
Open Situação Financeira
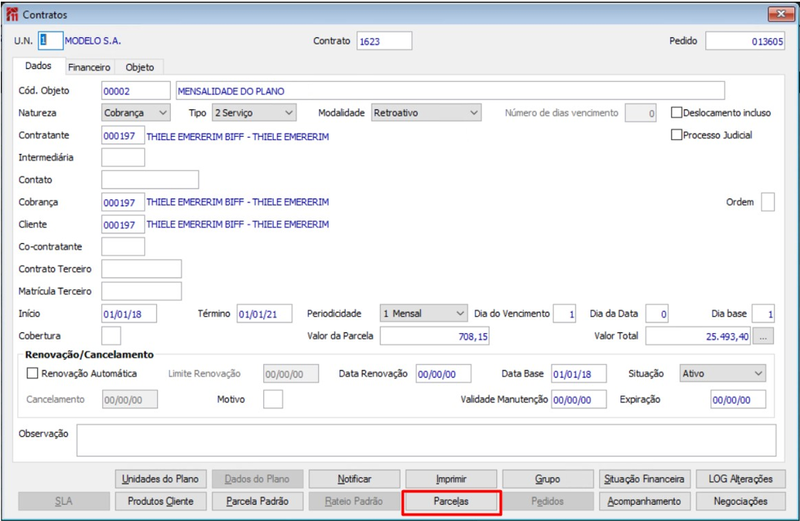pos(644,479)
